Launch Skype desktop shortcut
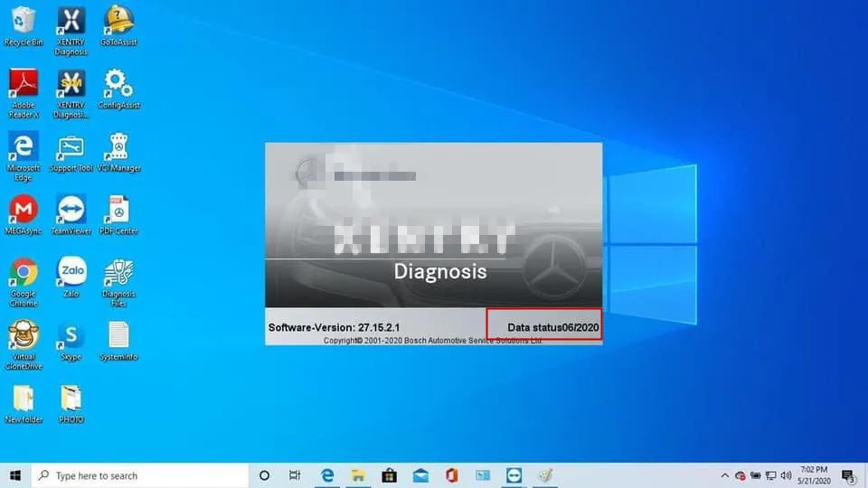 click(71, 341)
